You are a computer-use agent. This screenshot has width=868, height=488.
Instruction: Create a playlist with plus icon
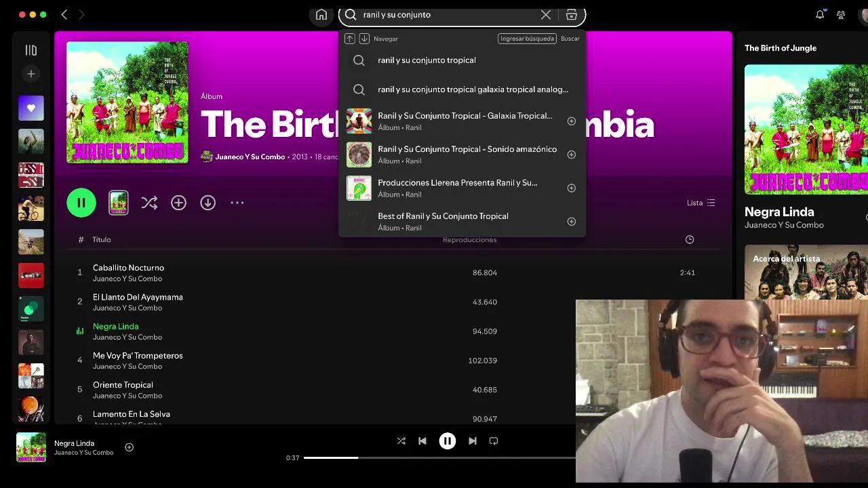coord(31,74)
